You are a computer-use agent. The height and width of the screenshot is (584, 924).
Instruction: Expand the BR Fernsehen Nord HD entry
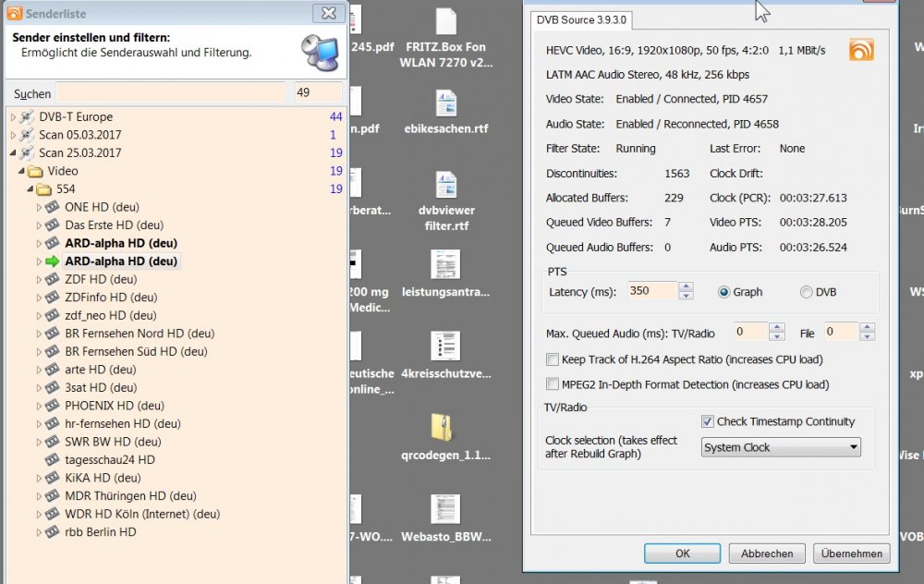click(x=39, y=334)
